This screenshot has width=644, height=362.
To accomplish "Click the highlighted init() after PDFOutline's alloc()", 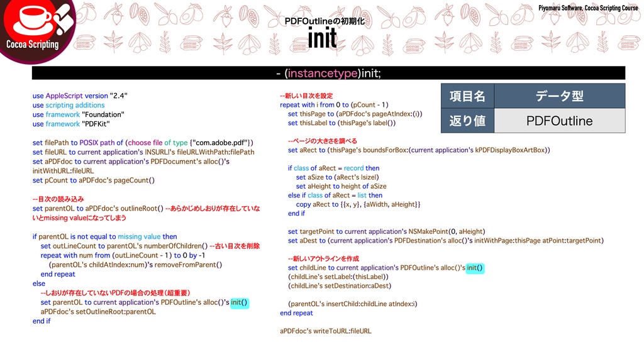I will (474, 268).
